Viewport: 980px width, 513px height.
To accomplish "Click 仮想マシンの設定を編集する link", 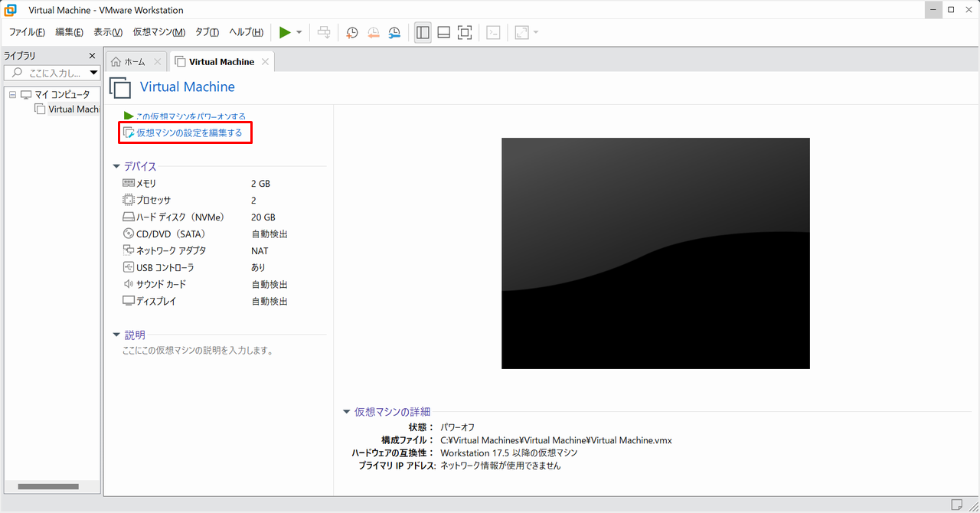I will [x=188, y=133].
